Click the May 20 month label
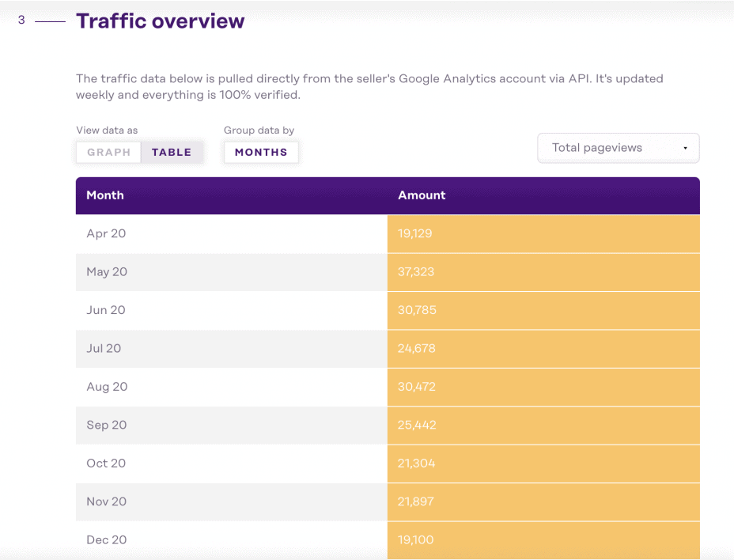This screenshot has height=560, width=734. point(107,271)
